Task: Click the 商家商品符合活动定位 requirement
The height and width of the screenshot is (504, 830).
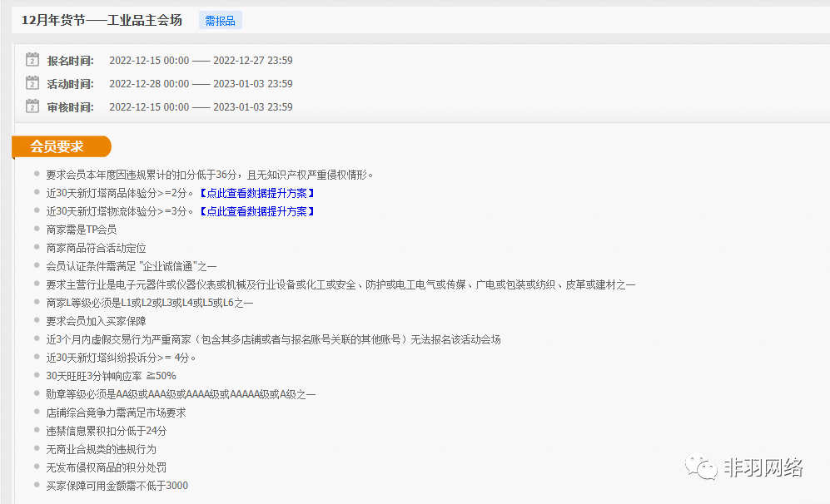Action: [97, 248]
